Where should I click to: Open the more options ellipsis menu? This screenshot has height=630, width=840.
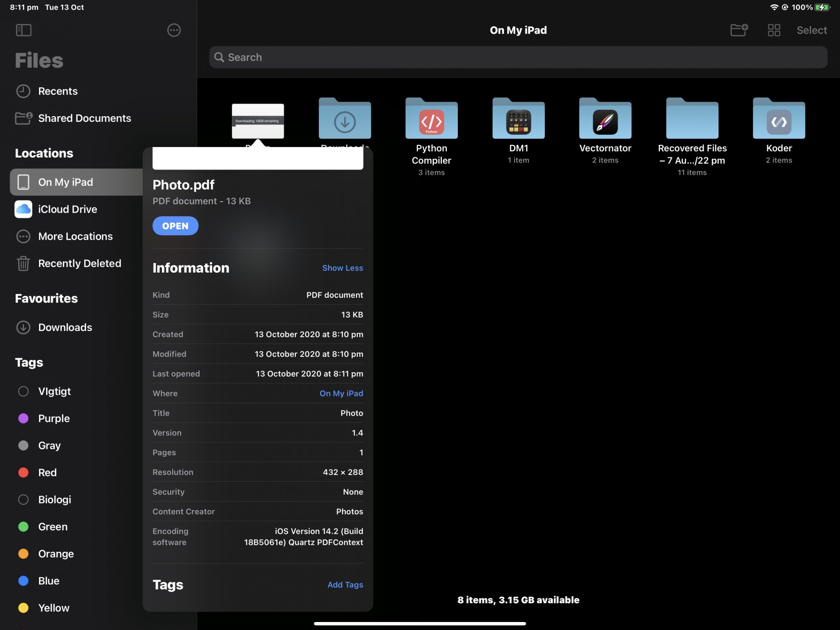tap(174, 30)
